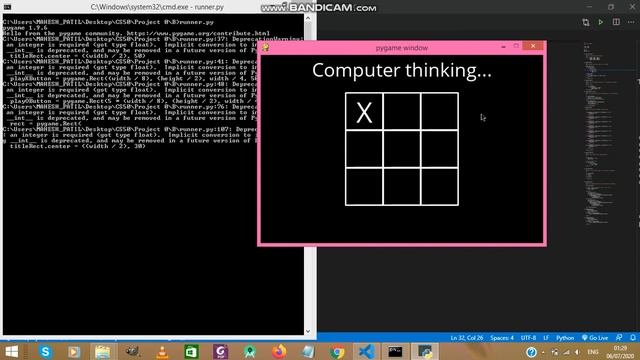Switch to the Command Prompt taskbar button
Screen dimensions: 640x360
[x=395, y=351]
